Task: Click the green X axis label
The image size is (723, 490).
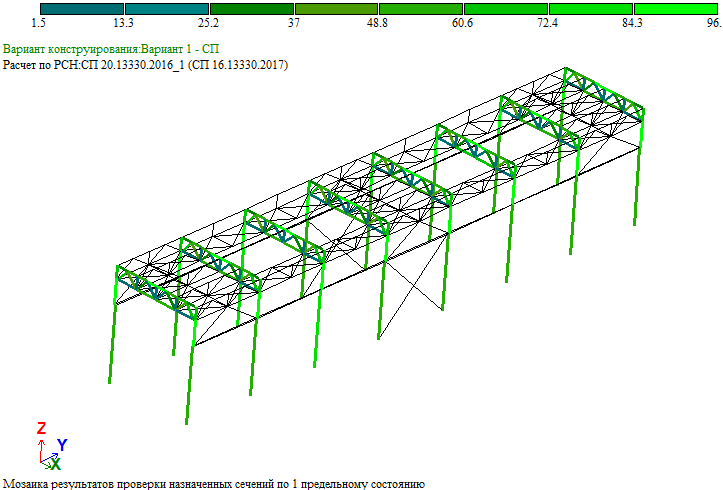Action: point(55,464)
